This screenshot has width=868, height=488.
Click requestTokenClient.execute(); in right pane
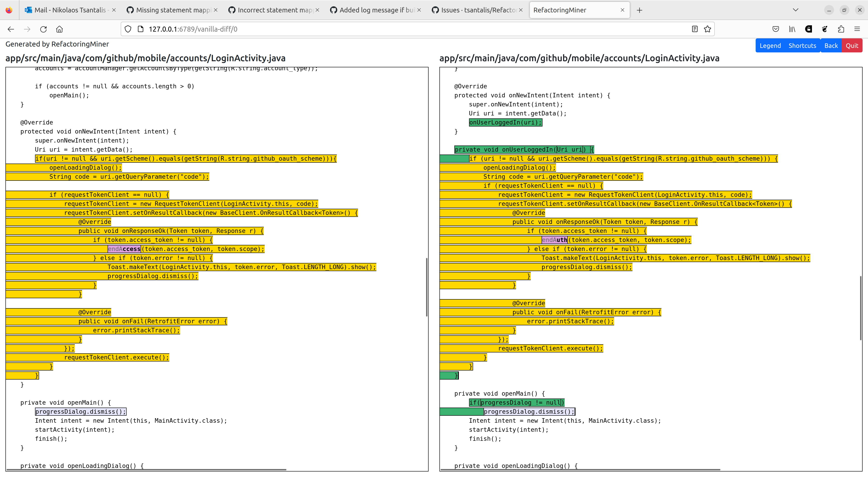click(551, 348)
